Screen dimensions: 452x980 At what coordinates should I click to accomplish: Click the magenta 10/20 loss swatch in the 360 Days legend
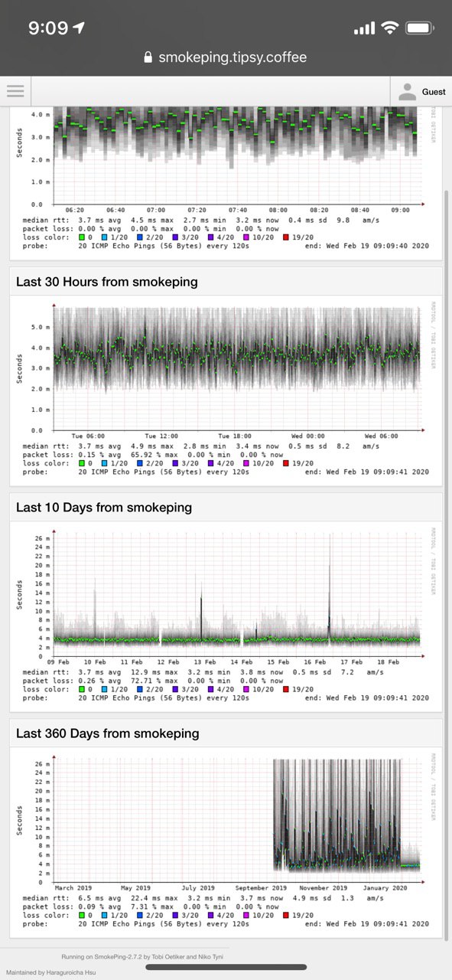click(246, 915)
